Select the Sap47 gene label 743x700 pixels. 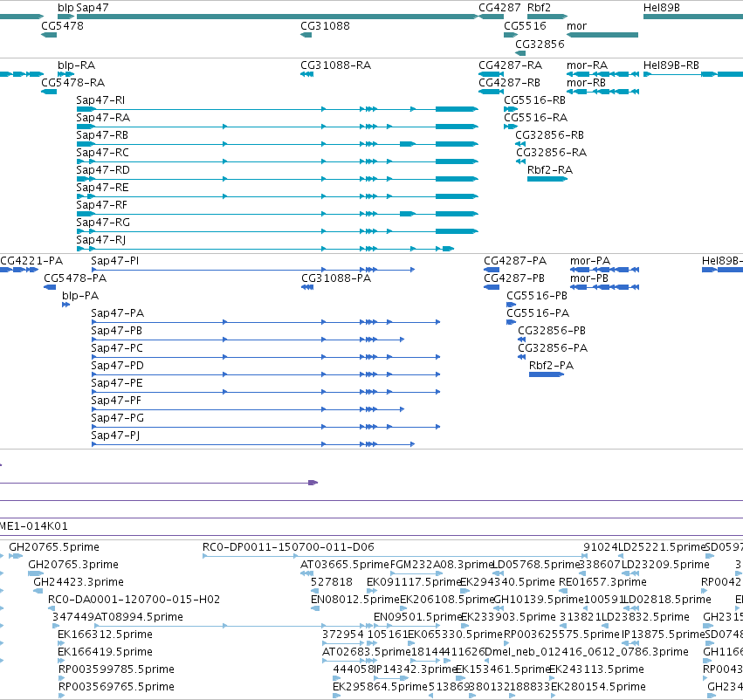[x=93, y=8]
